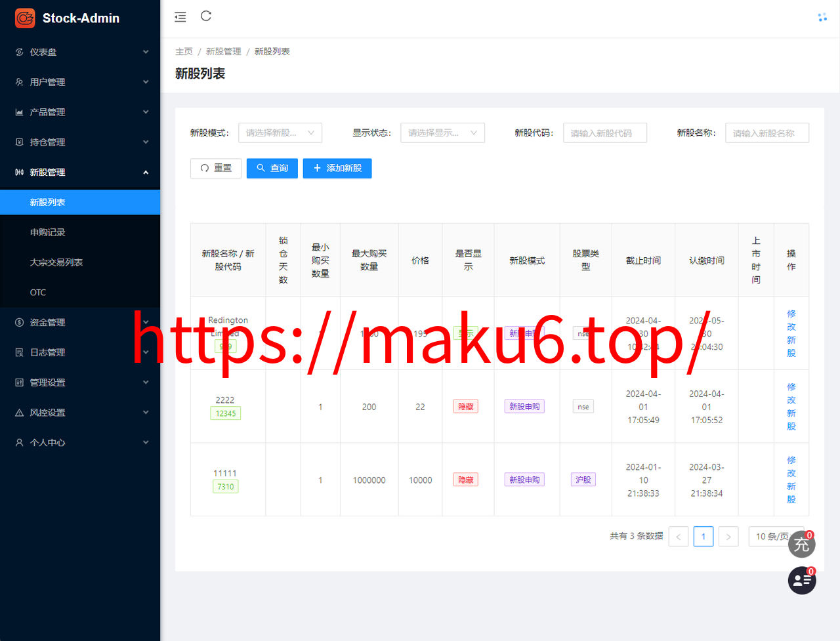Screen dimensions: 840x641
Task: Click 修改新股 for the 11111 row
Action: 791,480
